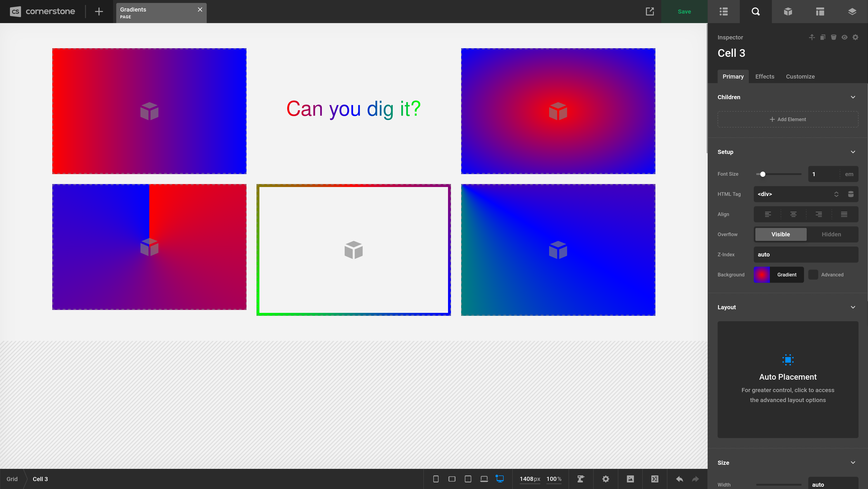Open the Layers panel
Image resolution: width=868 pixels, height=489 pixels.
(852, 11)
